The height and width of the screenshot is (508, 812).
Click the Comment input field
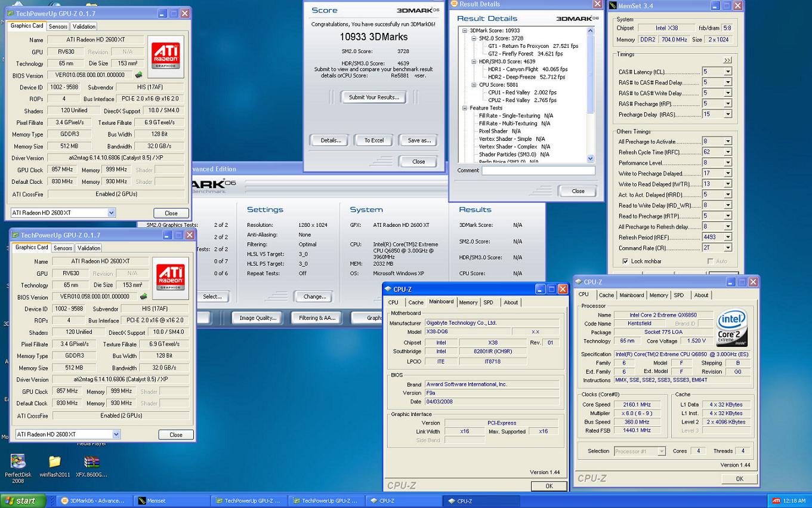pos(538,171)
